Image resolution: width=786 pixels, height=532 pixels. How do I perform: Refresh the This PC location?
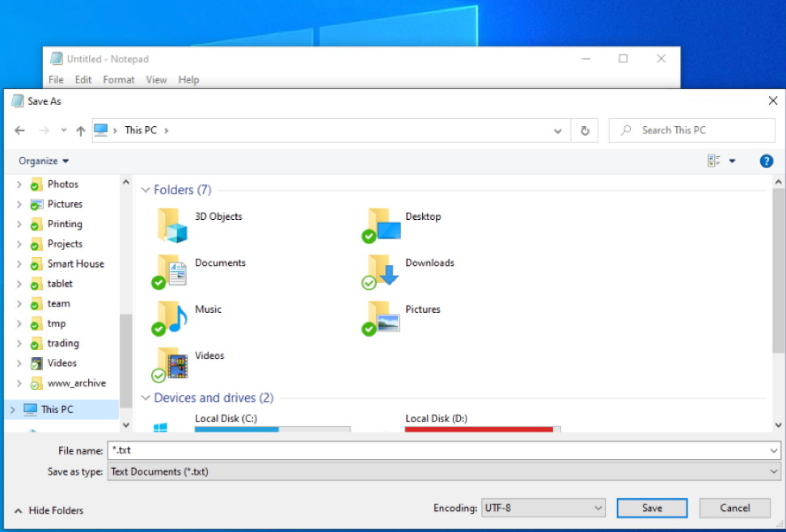[x=585, y=130]
